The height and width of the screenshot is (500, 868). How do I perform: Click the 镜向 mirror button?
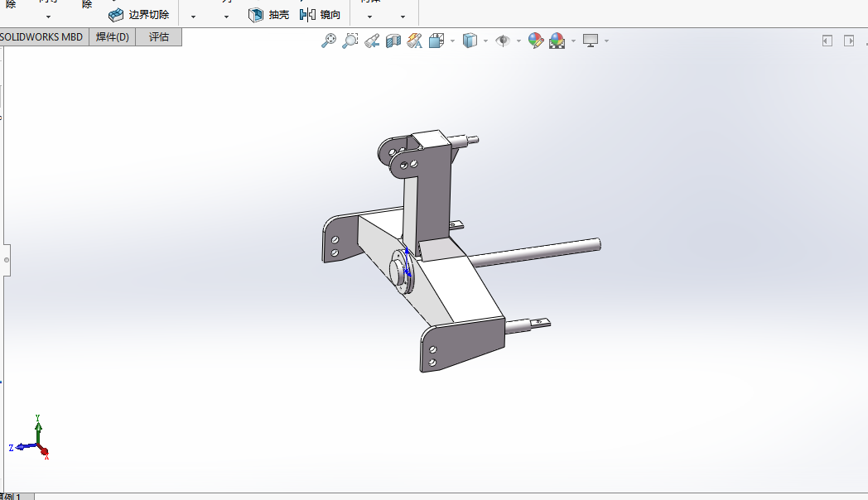click(320, 15)
